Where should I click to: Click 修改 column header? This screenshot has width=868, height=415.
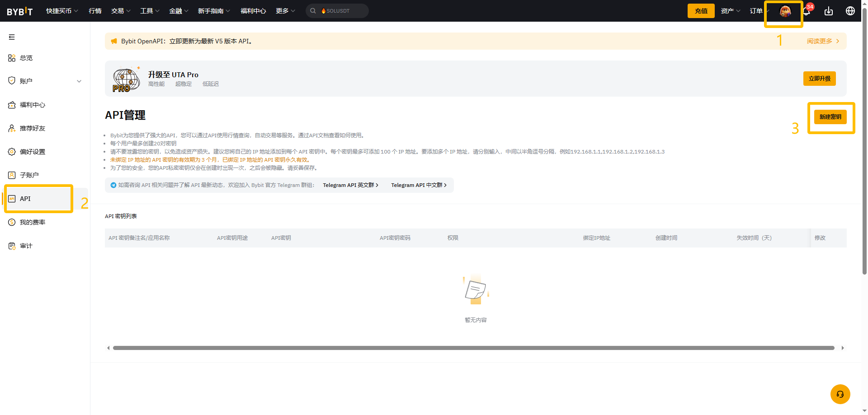[x=820, y=238]
